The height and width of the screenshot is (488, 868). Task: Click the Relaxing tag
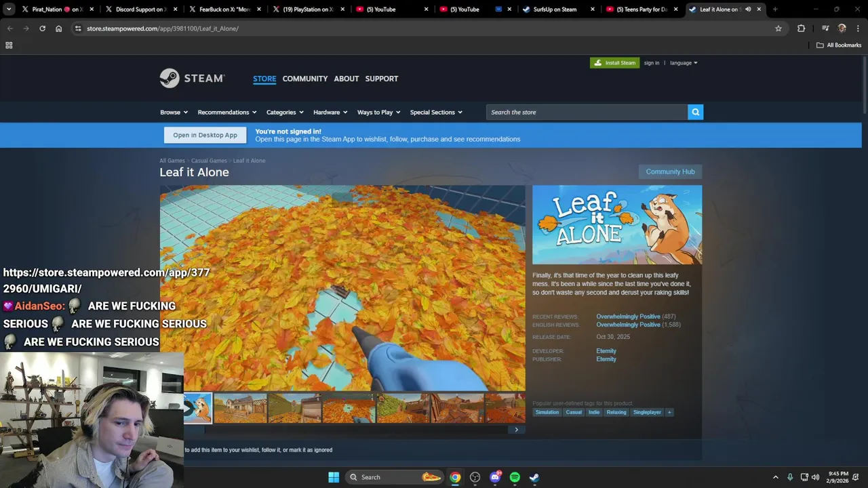coord(616,412)
